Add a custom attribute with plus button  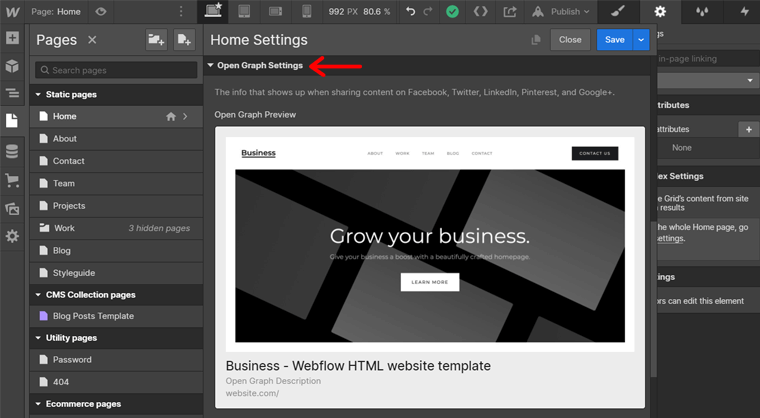pyautogui.click(x=749, y=129)
